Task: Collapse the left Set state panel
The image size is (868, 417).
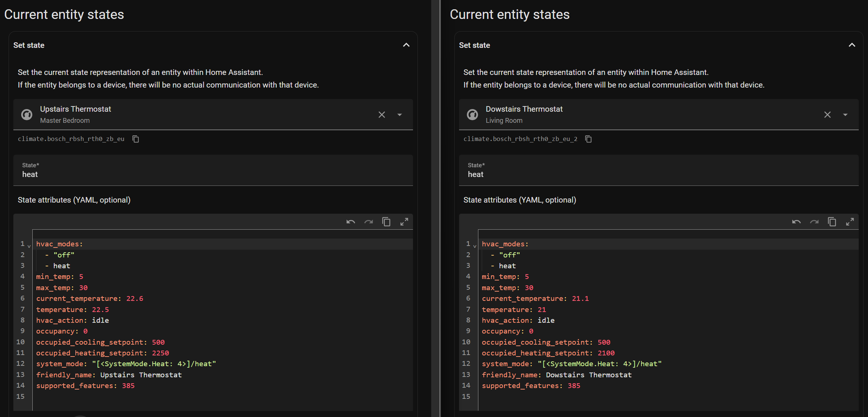Action: pos(406,45)
